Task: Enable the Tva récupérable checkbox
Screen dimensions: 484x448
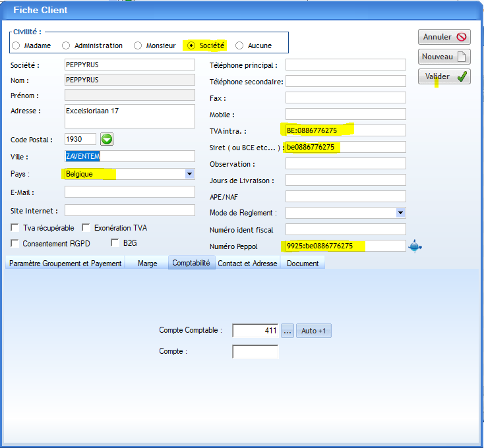Action: [15, 228]
